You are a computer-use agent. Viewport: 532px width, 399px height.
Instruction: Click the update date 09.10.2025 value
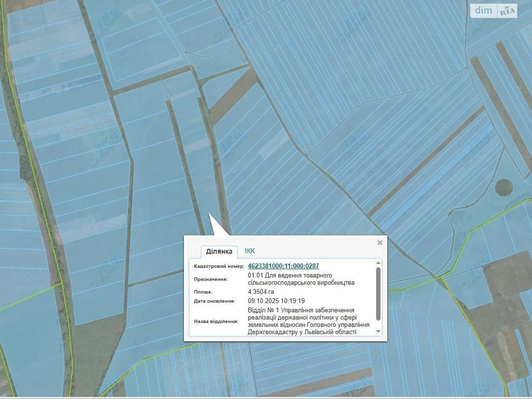point(276,301)
